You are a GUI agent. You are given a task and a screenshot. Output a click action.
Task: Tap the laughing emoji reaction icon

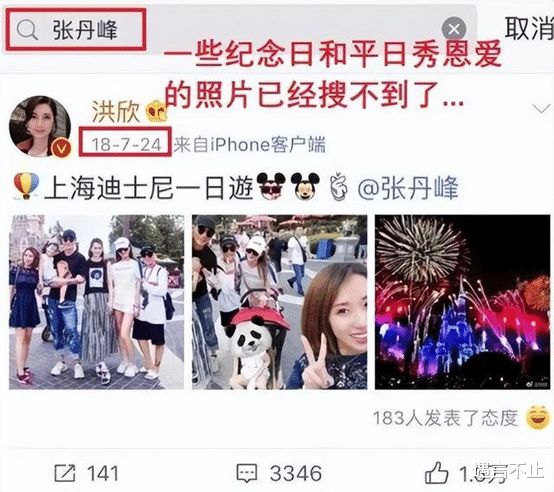click(x=538, y=418)
